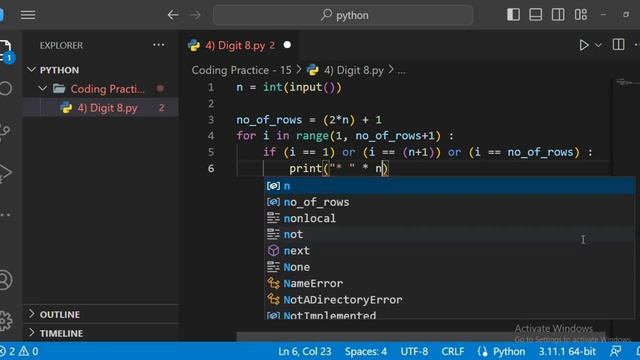Click Coding Practice - 15 breadcrumb

(241, 70)
